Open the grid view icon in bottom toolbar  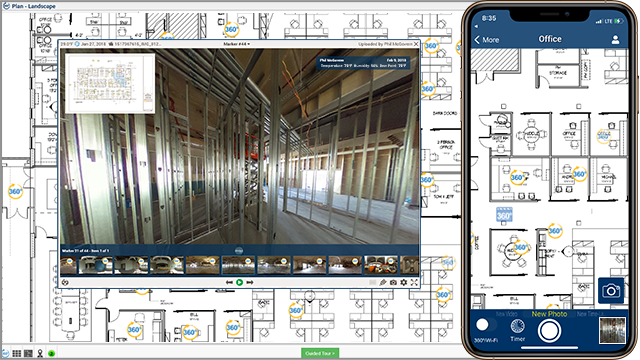click(x=17, y=353)
